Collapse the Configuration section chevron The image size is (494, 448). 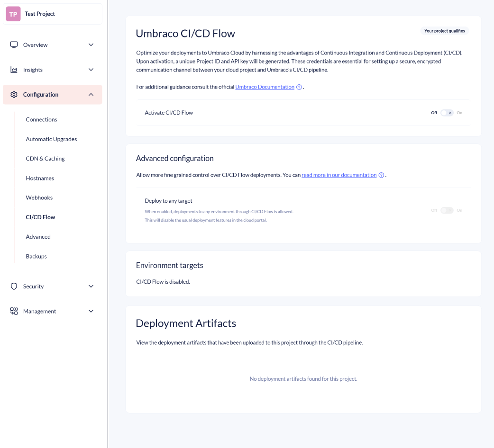pos(91,95)
